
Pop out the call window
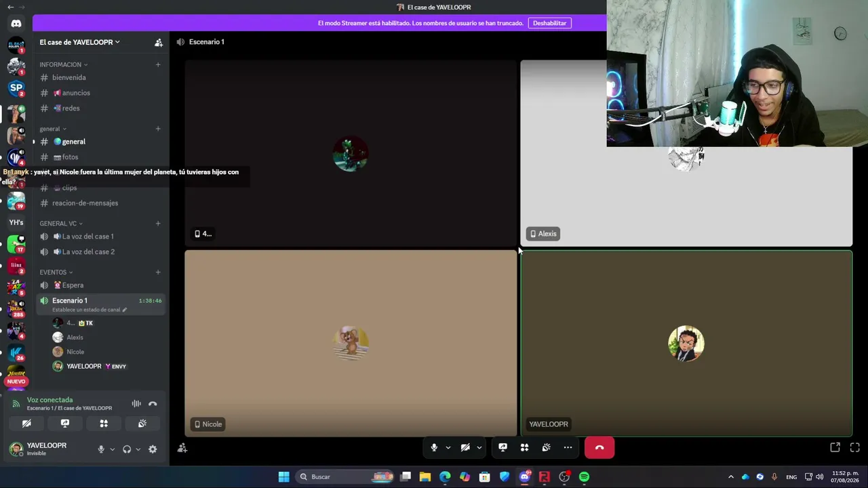(835, 447)
